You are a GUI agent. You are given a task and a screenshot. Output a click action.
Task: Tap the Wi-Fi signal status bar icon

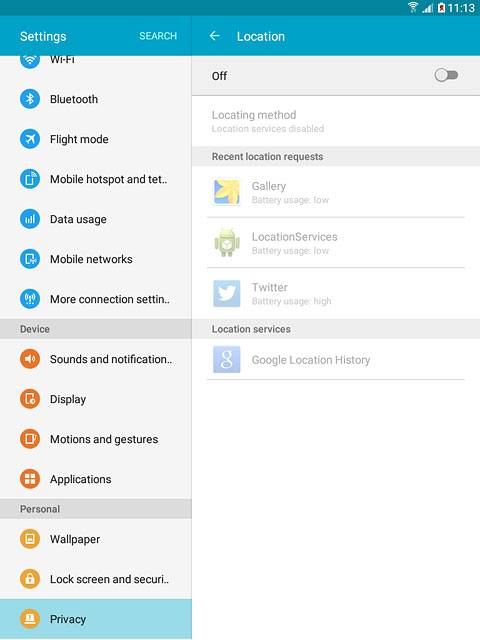pyautogui.click(x=413, y=7)
